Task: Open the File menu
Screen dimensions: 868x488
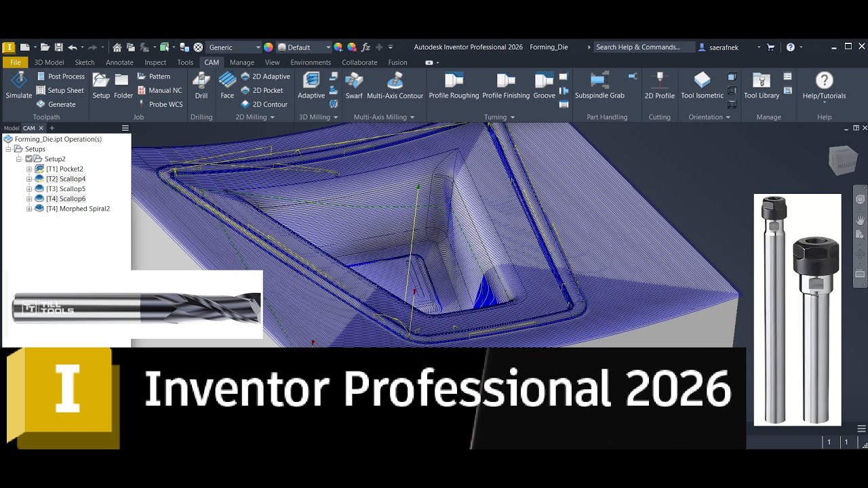Action: [15, 62]
